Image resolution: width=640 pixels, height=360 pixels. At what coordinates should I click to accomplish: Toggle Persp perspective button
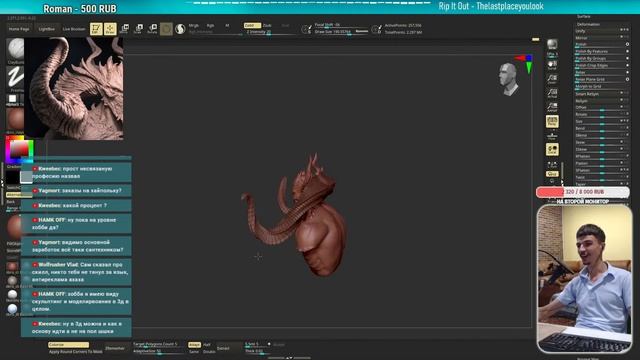[552, 121]
